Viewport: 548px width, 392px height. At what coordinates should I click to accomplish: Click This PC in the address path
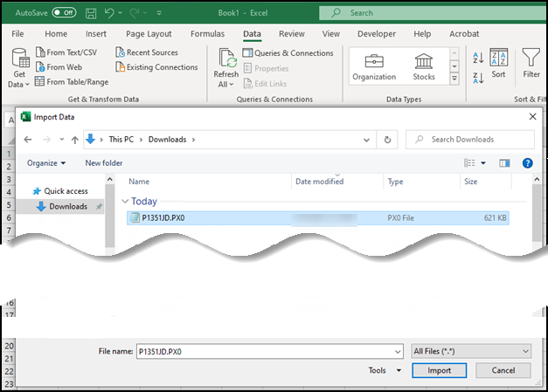(x=121, y=140)
